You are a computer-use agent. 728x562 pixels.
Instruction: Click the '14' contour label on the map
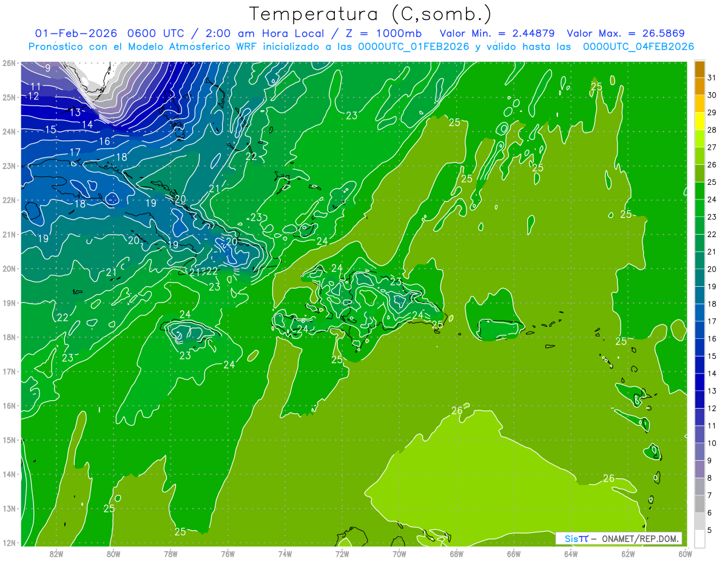(87, 124)
